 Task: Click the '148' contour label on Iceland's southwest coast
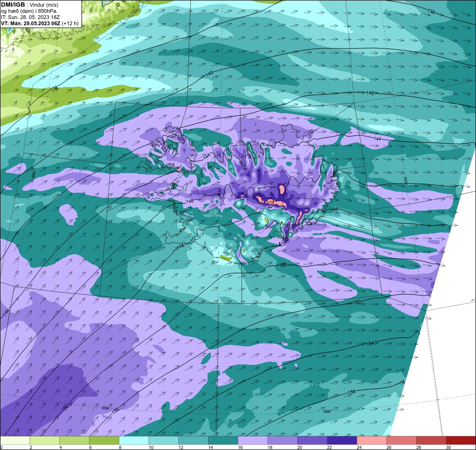click(x=180, y=246)
